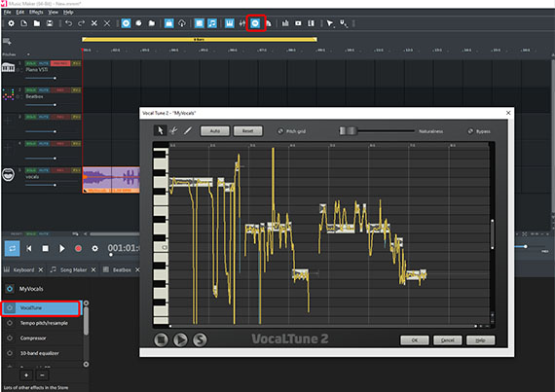
Task: Open the File menu
Action: click(x=8, y=12)
